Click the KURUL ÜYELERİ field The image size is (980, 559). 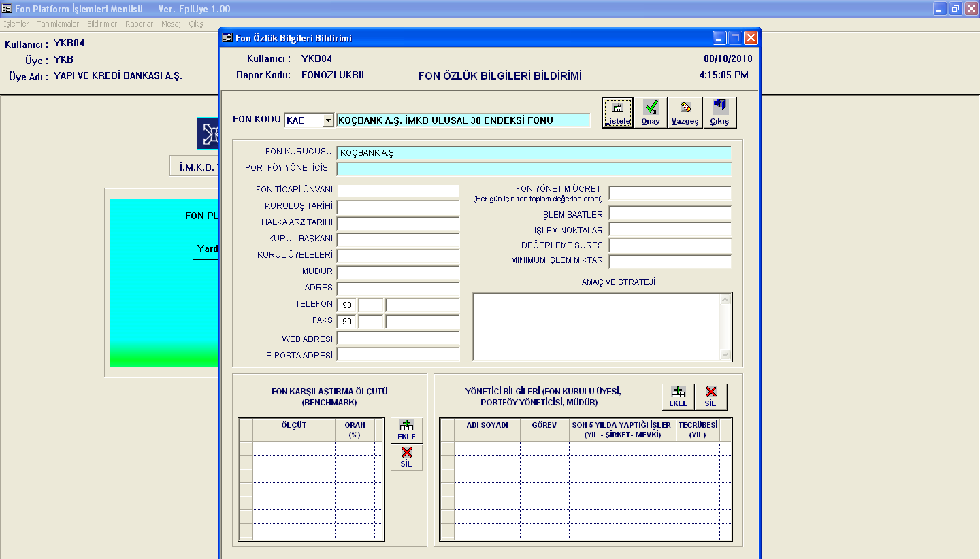(398, 256)
